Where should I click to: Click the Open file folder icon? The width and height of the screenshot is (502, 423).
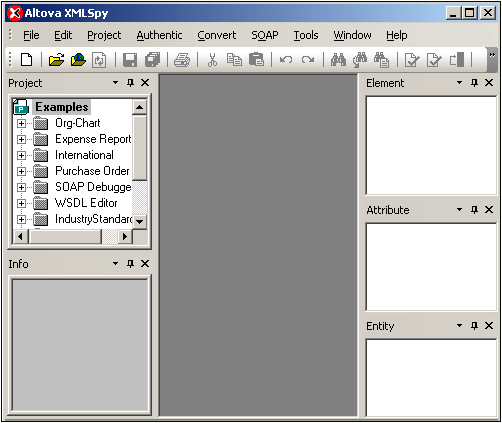click(x=56, y=60)
